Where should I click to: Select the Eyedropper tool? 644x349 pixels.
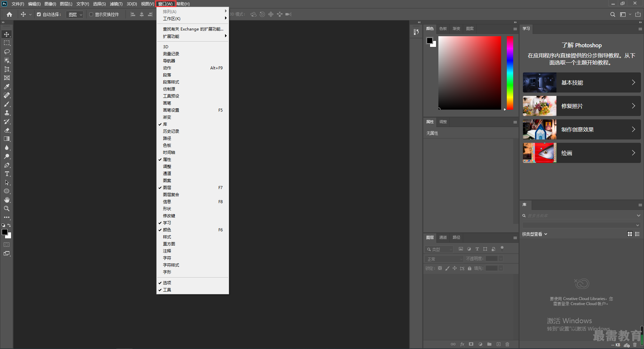pos(7,86)
